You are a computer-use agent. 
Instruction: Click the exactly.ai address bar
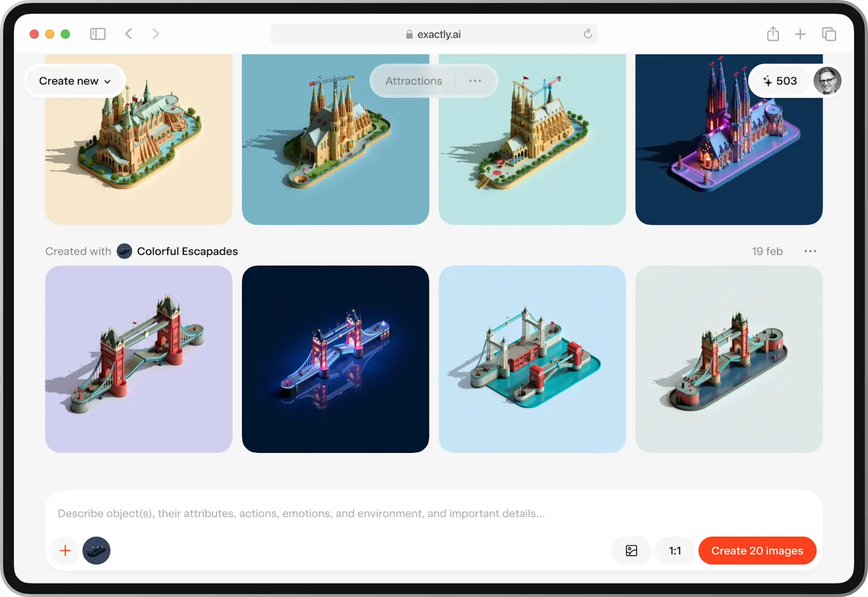(433, 34)
